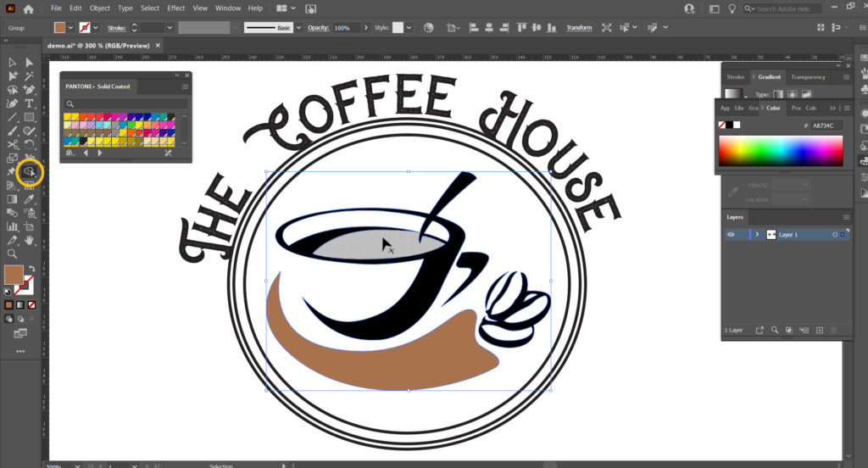Choose the Hand tool
868x468 pixels.
[30, 240]
